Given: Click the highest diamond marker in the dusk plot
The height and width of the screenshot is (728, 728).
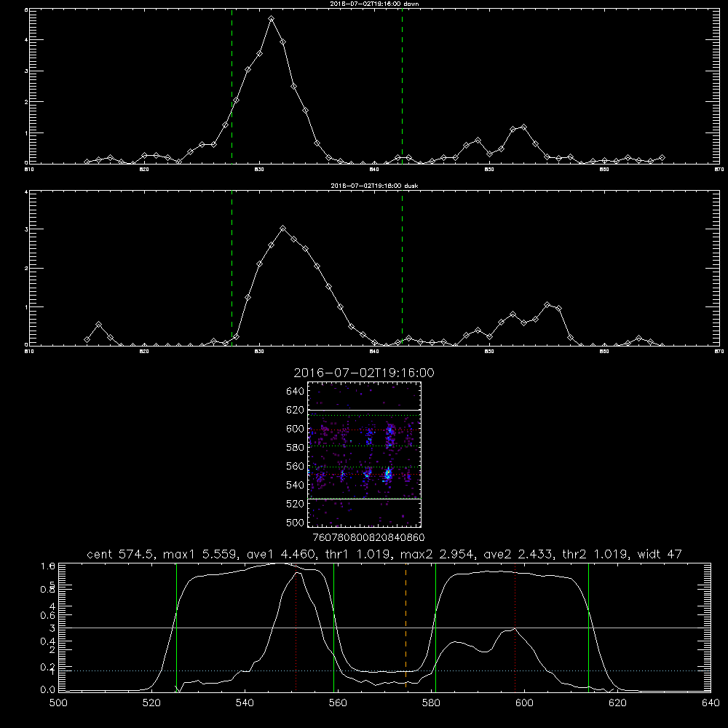Looking at the screenshot, I should click(x=282, y=229).
